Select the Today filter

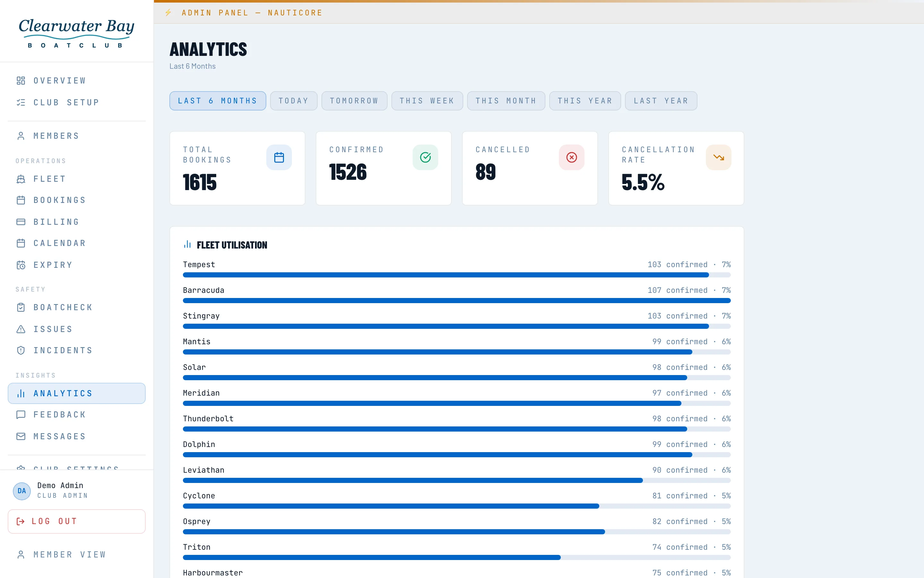(x=294, y=101)
